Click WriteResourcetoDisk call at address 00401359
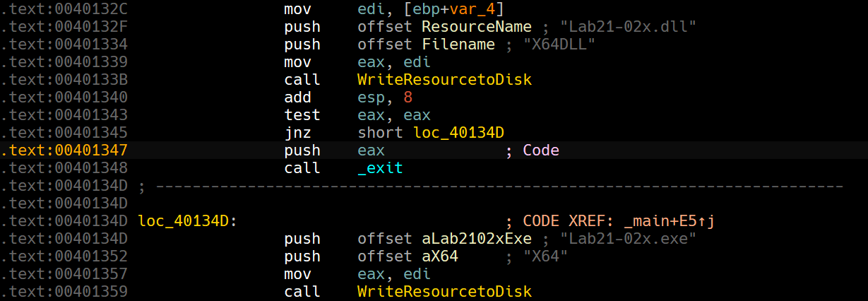 tap(444, 292)
